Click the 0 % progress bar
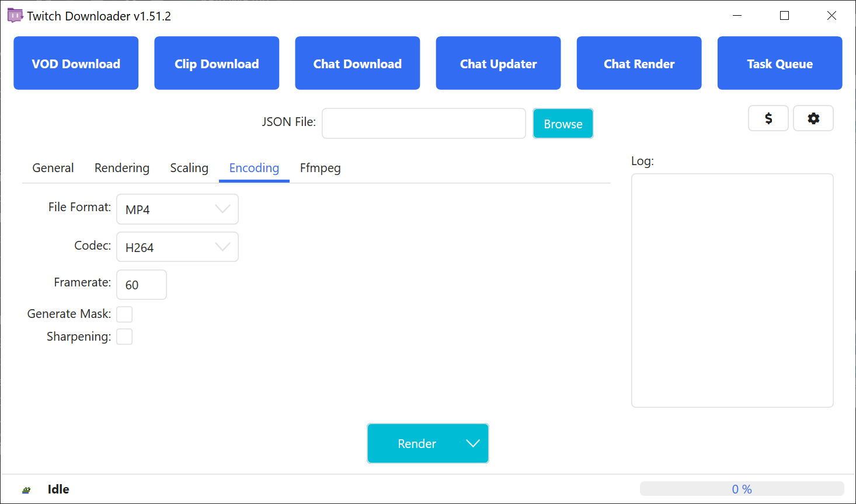The width and height of the screenshot is (856, 504). (x=742, y=489)
